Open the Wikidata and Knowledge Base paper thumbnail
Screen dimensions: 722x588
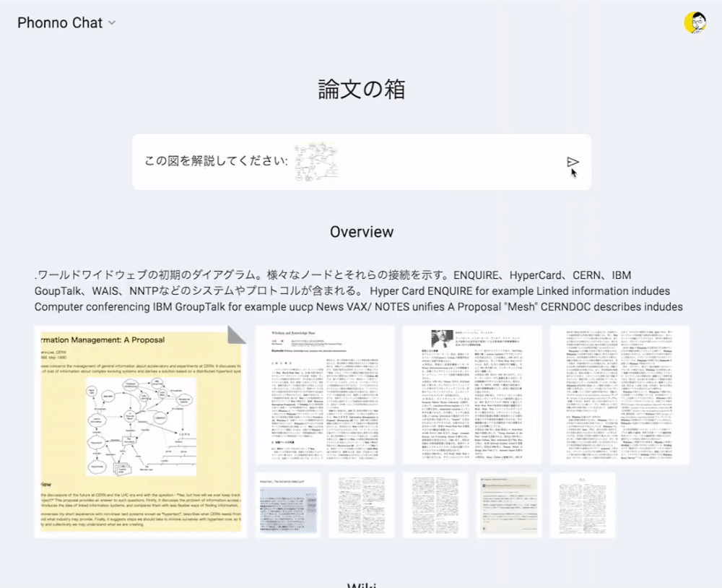(325, 395)
